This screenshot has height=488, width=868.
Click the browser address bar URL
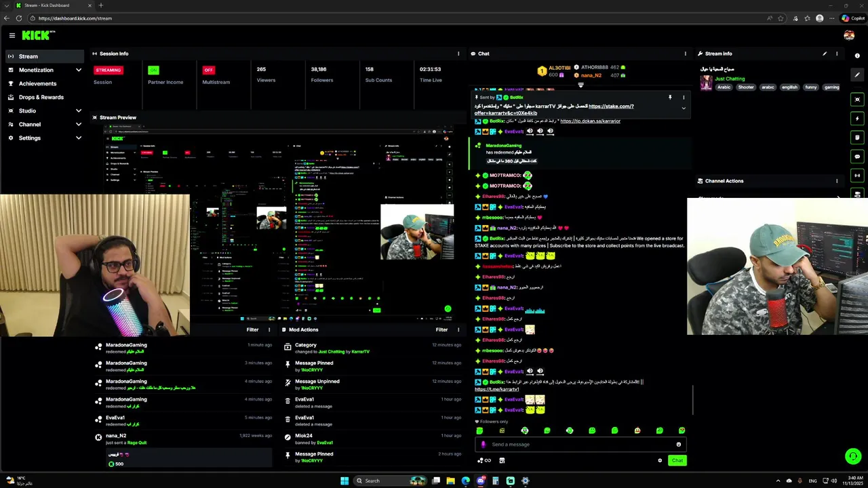[x=75, y=18]
